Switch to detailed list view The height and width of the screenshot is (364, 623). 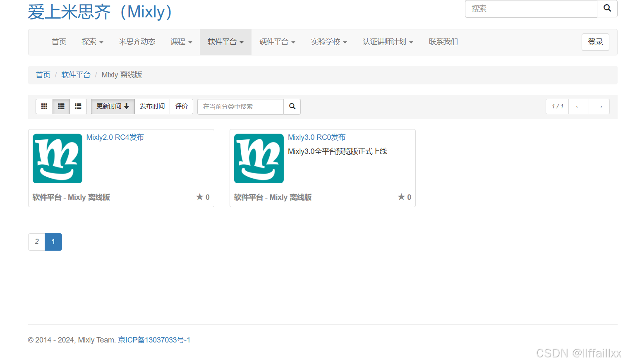pyautogui.click(x=78, y=106)
